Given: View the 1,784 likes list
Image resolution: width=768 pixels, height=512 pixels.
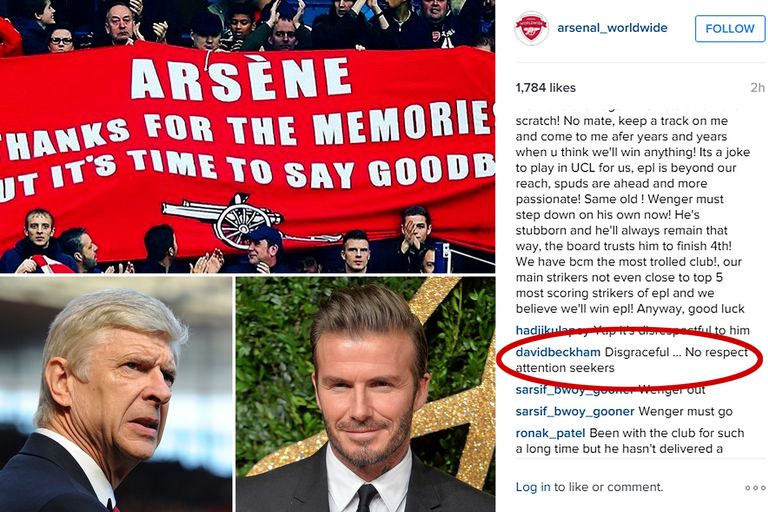Looking at the screenshot, I should 548,88.
